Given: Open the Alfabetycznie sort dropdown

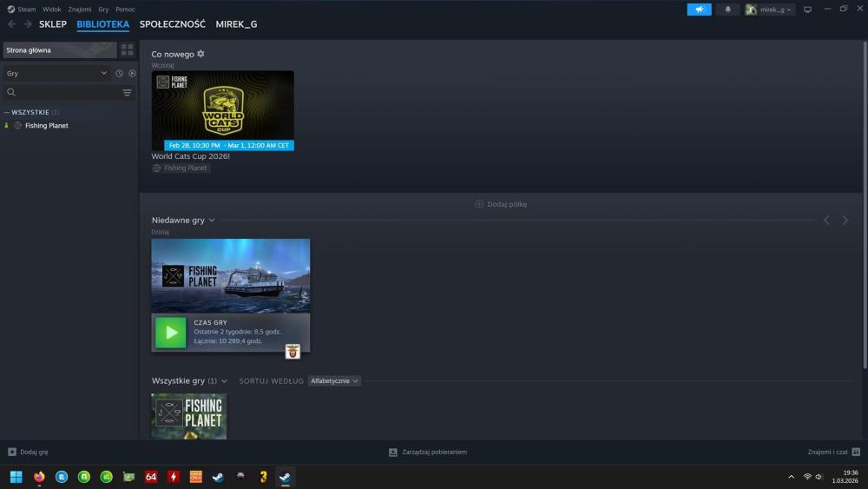Looking at the screenshot, I should [334, 381].
